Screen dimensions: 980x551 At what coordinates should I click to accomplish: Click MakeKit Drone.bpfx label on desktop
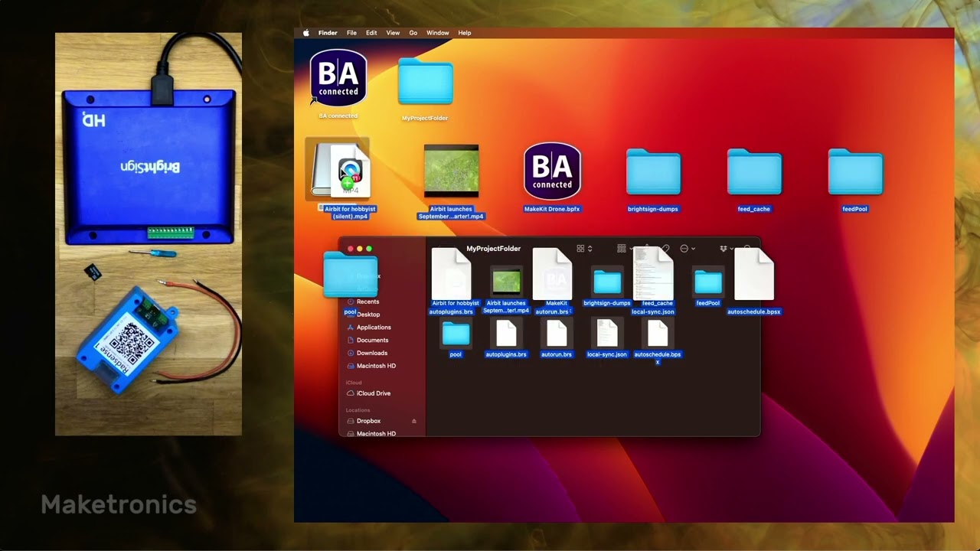click(x=552, y=209)
